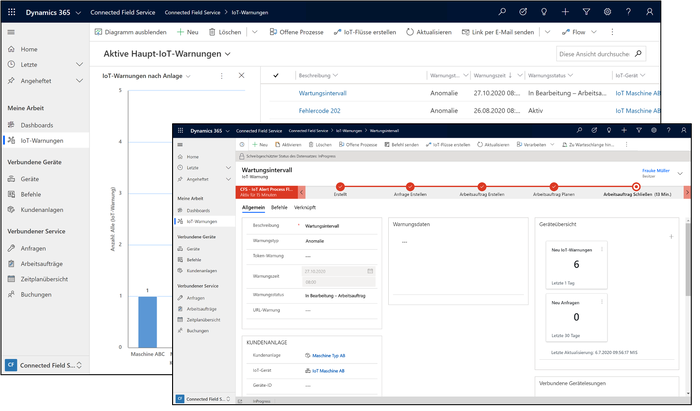Viewport: 700px width, 411px height.
Task: Open Aktive Haupt-IoT-Warnungen view selector
Action: pos(167,54)
